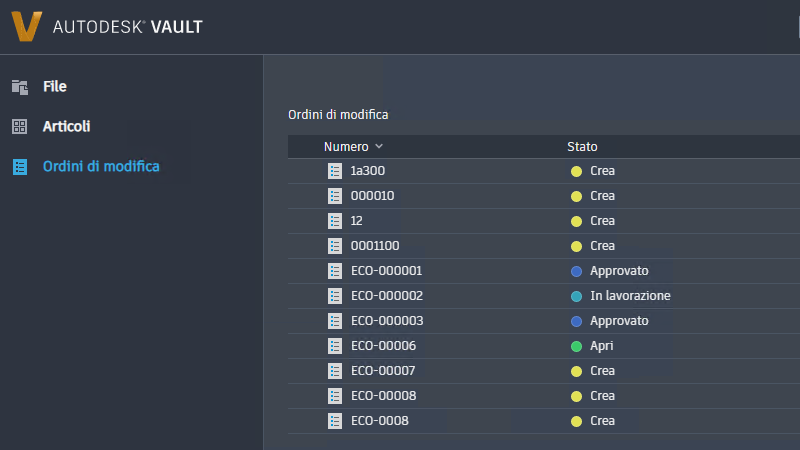Screen dimensions: 800x450
Task: Click the Stato column header
Action: 582,147
